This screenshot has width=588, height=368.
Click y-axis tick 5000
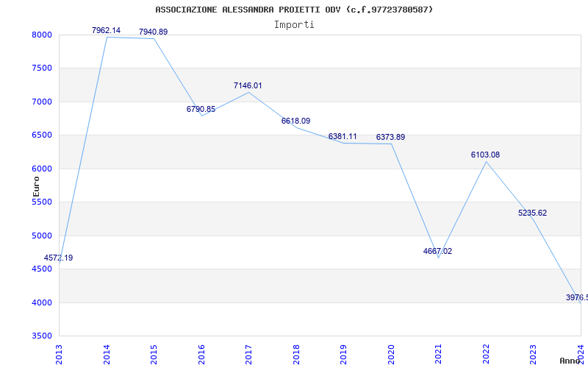pos(42,236)
